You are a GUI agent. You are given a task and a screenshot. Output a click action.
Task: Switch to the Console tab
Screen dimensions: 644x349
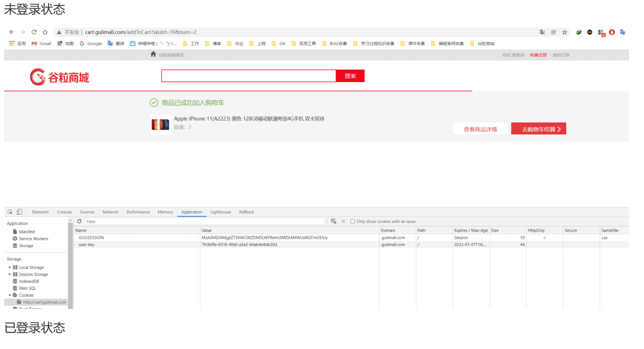[64, 212]
